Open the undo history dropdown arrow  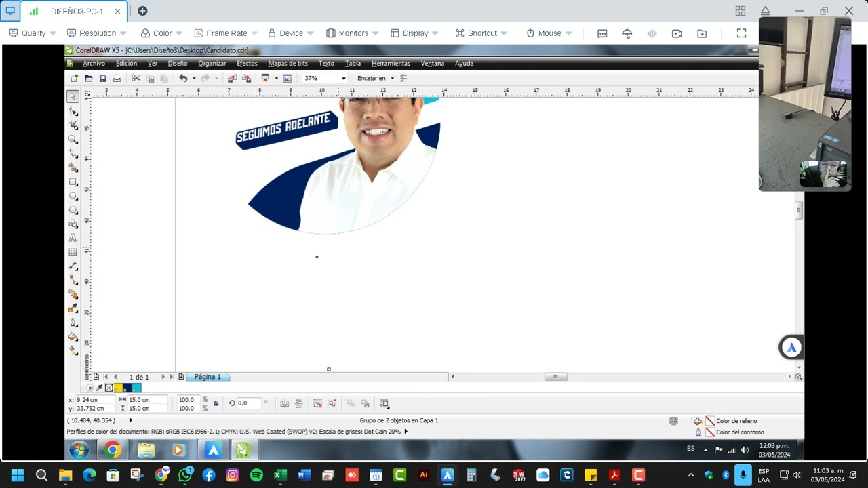tap(194, 79)
